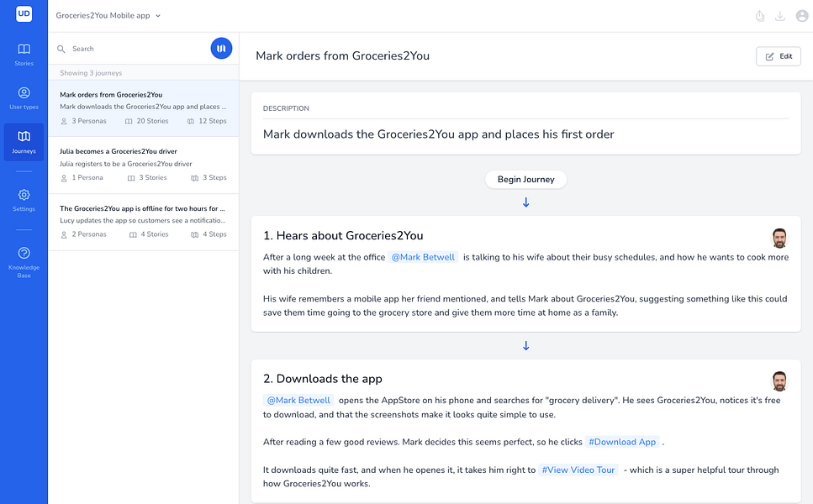
Task: Click the #Download App story tag
Action: [622, 442]
